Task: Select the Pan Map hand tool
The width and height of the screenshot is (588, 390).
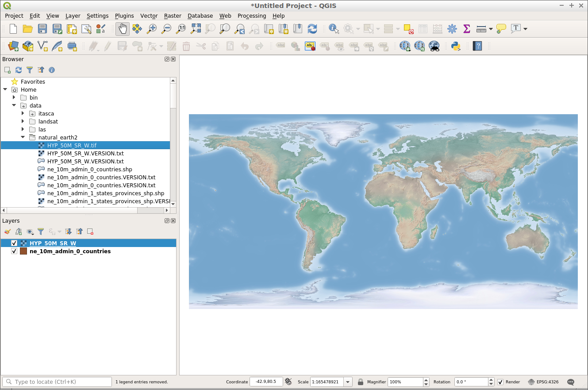Action: coord(123,29)
